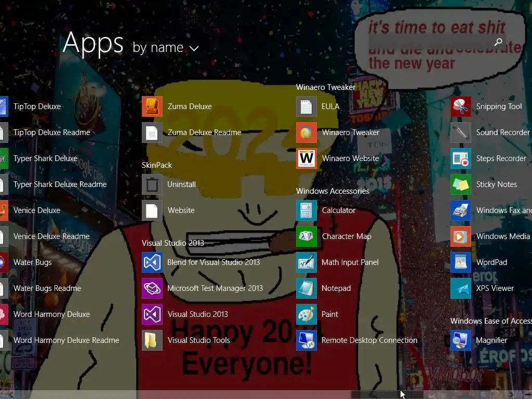The height and width of the screenshot is (399, 532).
Task: Click the Windows Ease of Access header
Action: coord(491,321)
